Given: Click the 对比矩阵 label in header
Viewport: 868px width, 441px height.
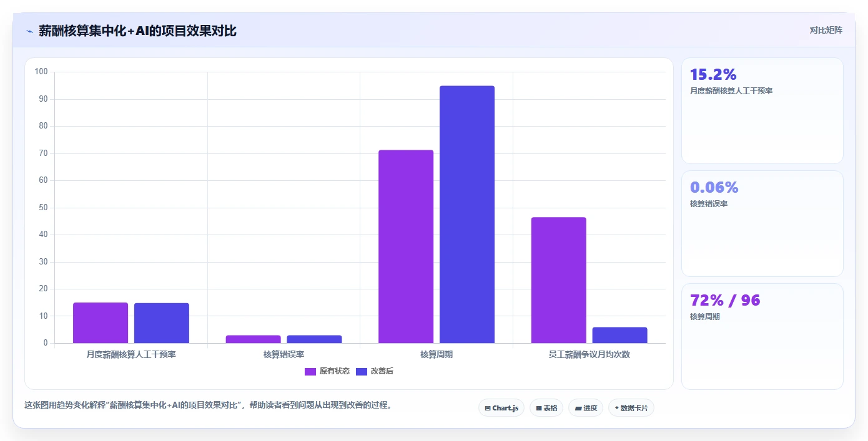Looking at the screenshot, I should pos(826,30).
